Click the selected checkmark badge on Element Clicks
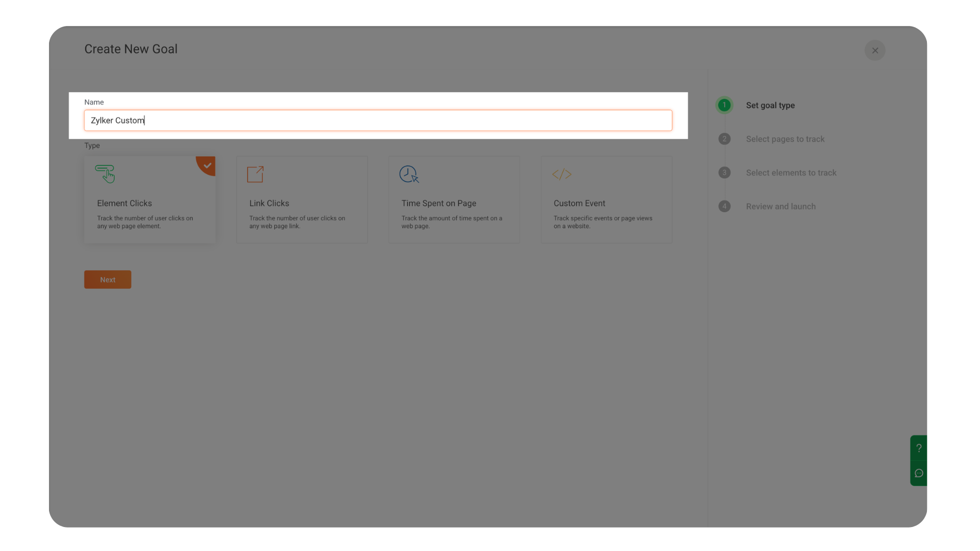 click(x=207, y=165)
